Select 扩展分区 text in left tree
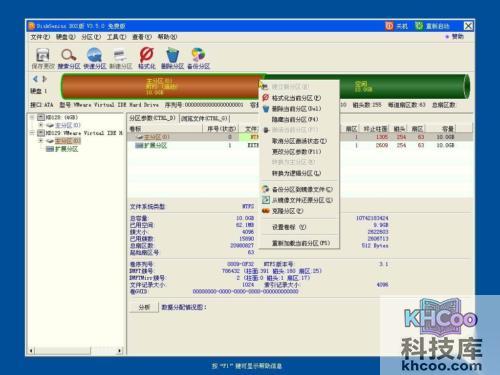This screenshot has width=500, height=375. (66, 149)
